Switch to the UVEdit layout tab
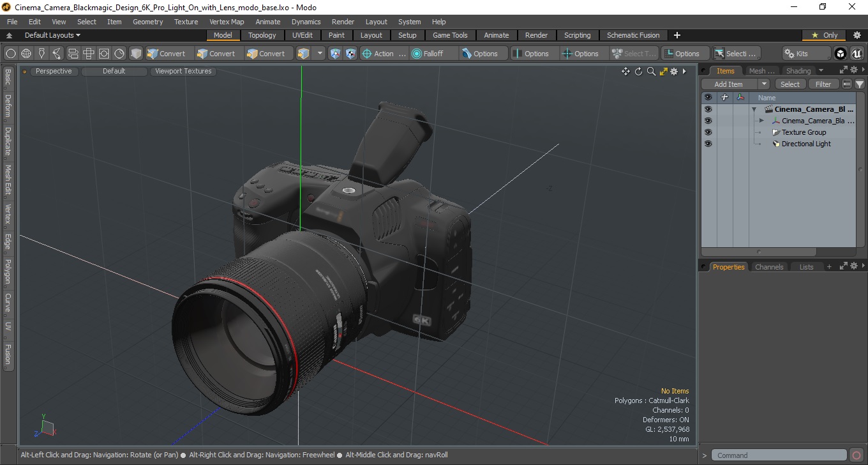This screenshot has width=868, height=465. click(x=303, y=35)
